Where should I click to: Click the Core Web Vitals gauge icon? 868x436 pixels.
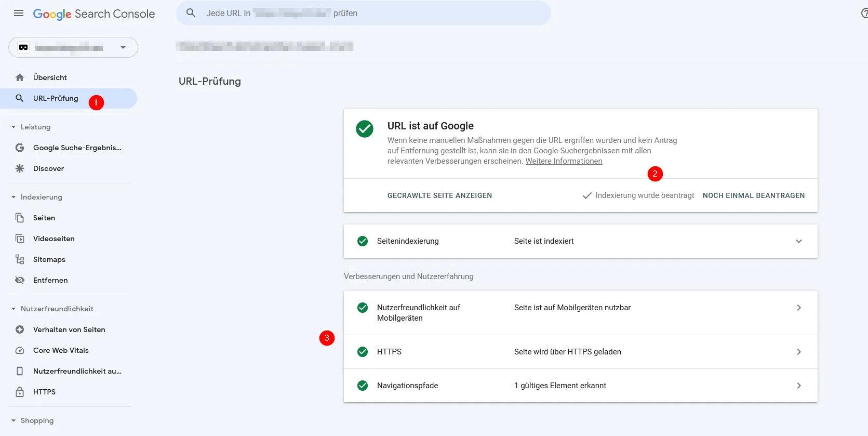click(20, 350)
